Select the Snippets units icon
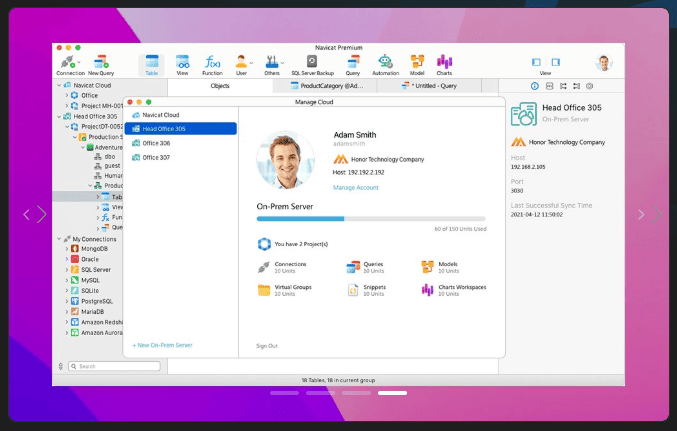The width and height of the screenshot is (677, 431). coord(353,290)
